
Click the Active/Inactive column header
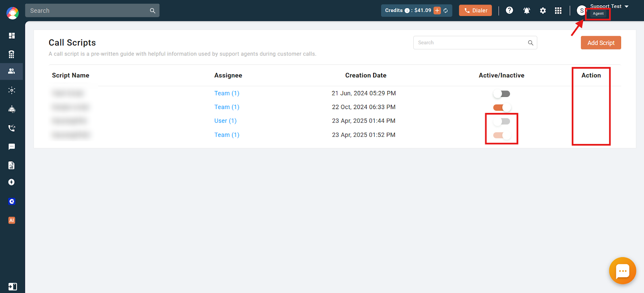[502, 75]
